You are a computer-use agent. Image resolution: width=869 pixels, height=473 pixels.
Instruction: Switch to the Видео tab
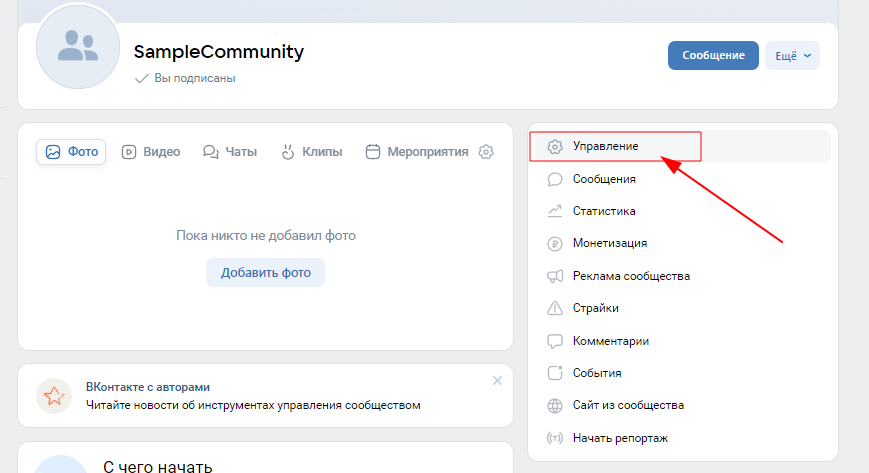click(151, 152)
